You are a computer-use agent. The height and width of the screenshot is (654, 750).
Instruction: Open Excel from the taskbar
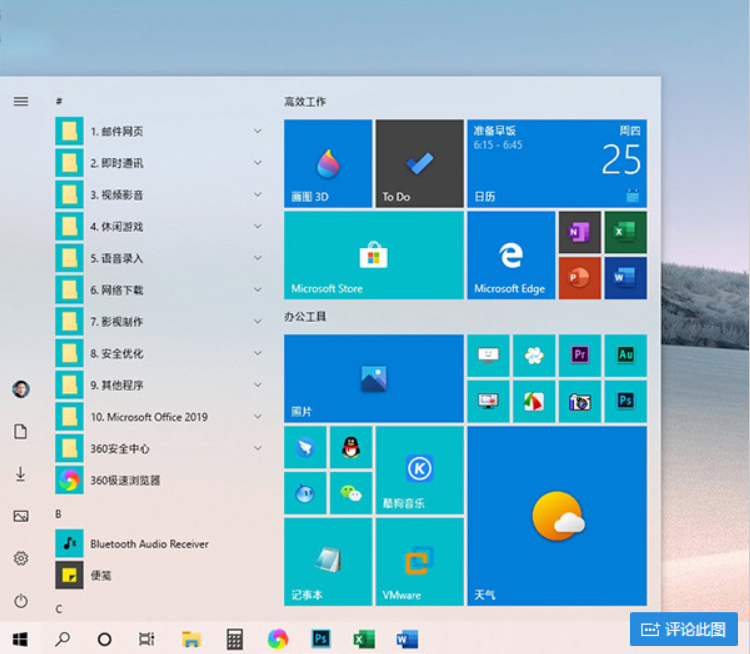(364, 639)
